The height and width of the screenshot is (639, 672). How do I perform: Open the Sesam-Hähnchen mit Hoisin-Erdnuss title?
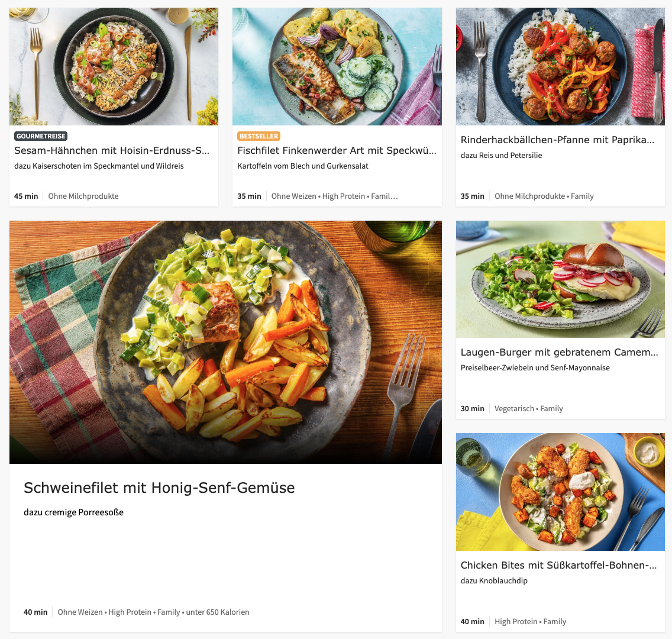(112, 150)
